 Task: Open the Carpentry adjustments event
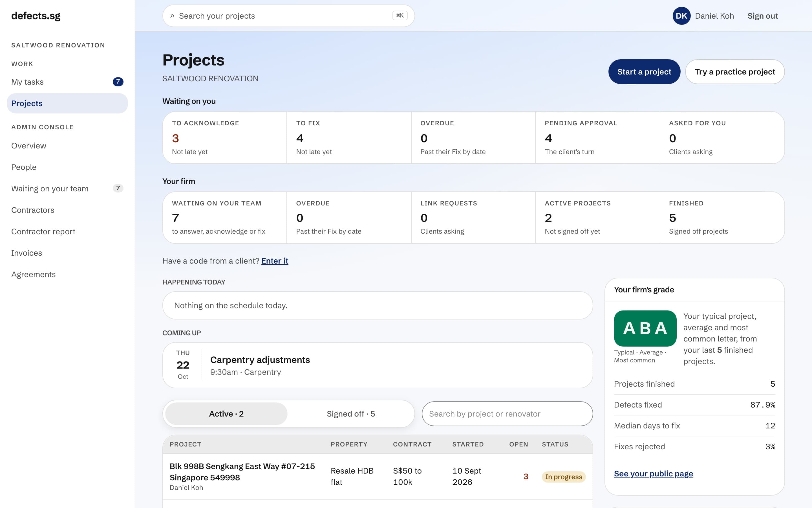(378, 365)
